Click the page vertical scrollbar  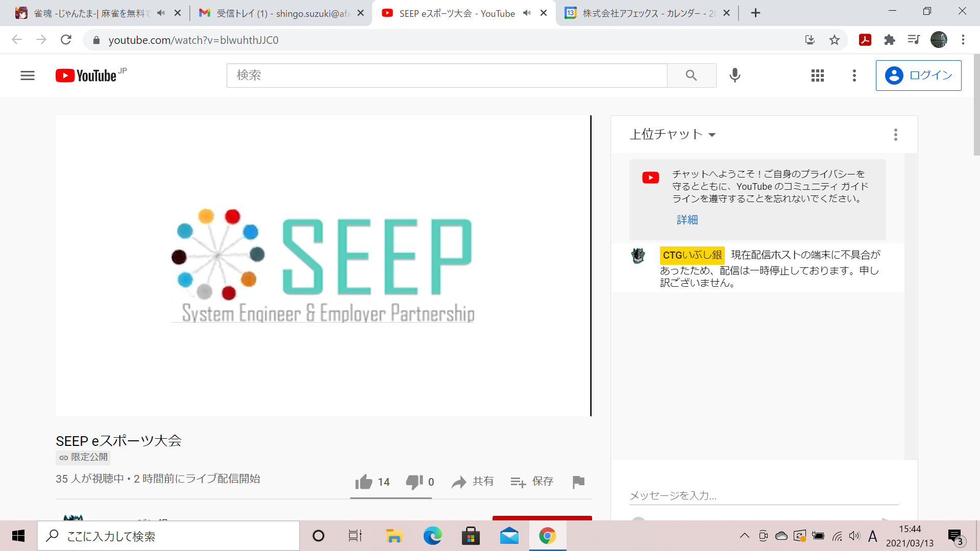coord(976,105)
